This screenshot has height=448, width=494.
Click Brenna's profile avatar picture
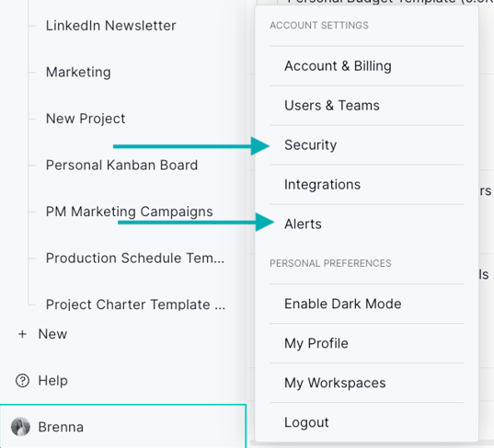click(x=20, y=427)
